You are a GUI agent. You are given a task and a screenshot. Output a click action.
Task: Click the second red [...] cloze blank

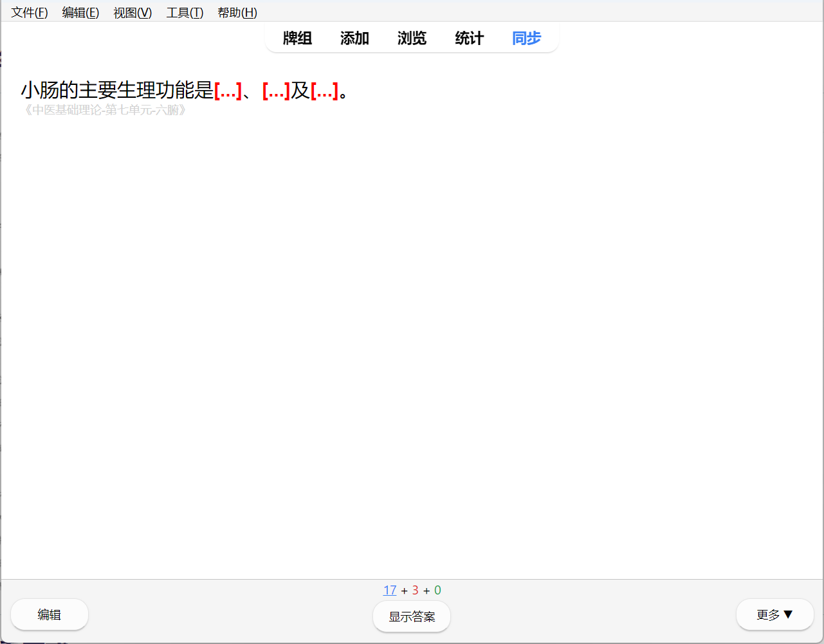tap(276, 91)
